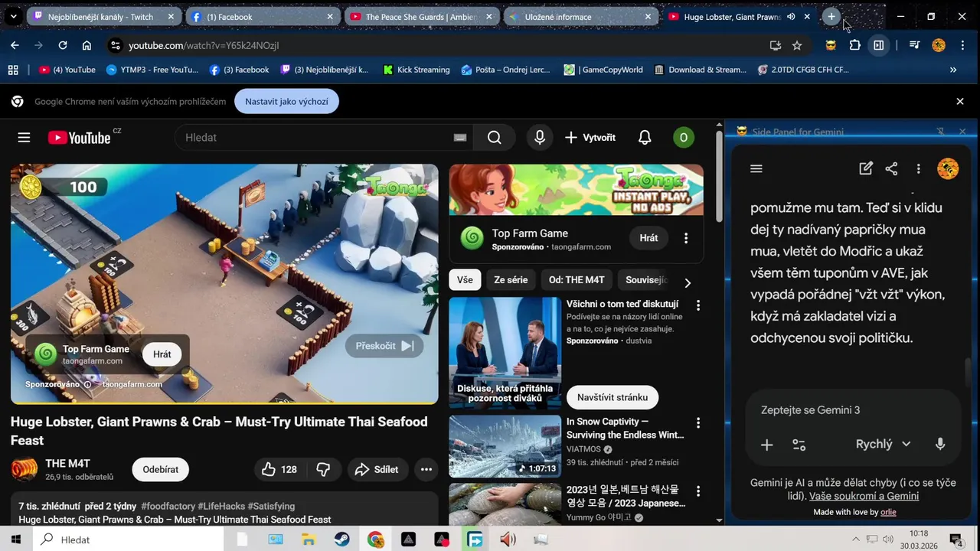The height and width of the screenshot is (551, 980).
Task: Type in Zeptejte se Gemini 3 field
Action: point(852,410)
